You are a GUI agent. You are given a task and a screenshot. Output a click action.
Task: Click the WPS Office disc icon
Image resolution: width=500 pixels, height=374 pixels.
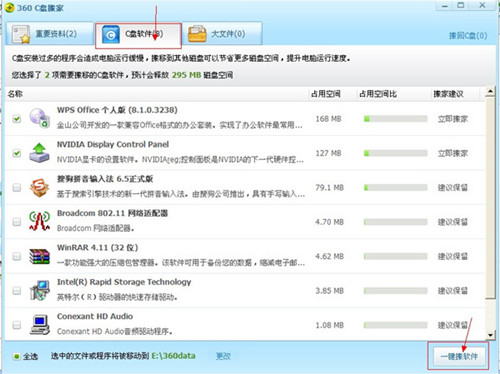39,118
